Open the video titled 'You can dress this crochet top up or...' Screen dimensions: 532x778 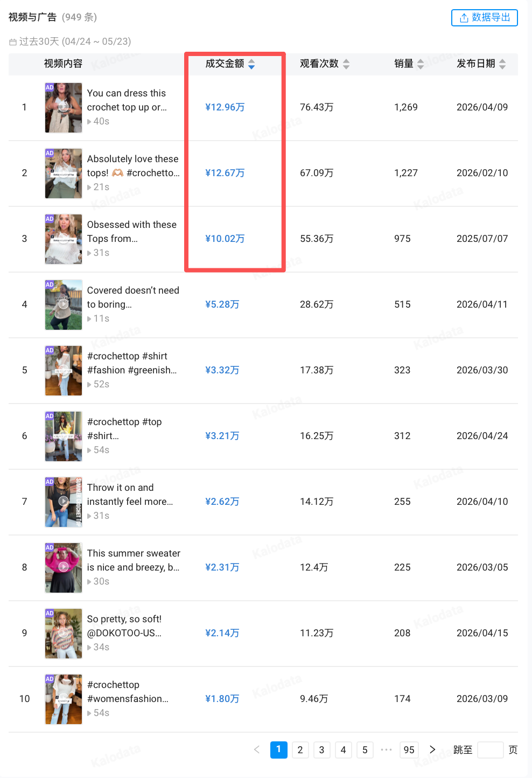(x=127, y=100)
